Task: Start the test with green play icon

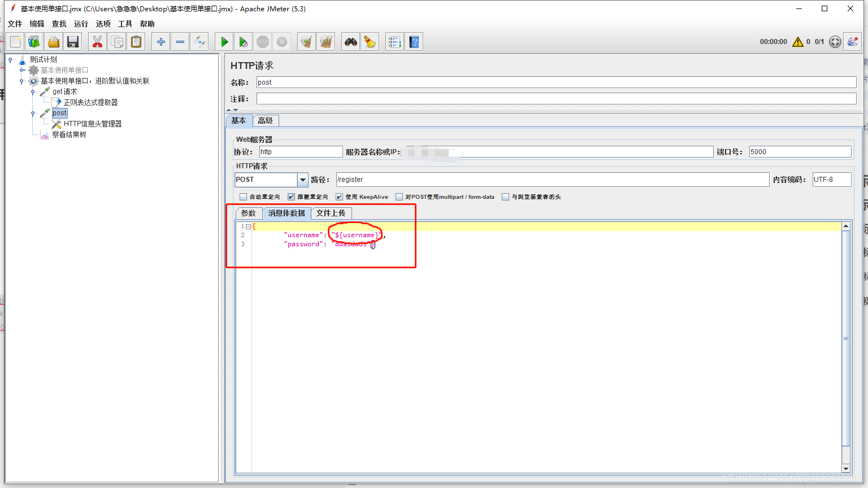Action: point(224,42)
